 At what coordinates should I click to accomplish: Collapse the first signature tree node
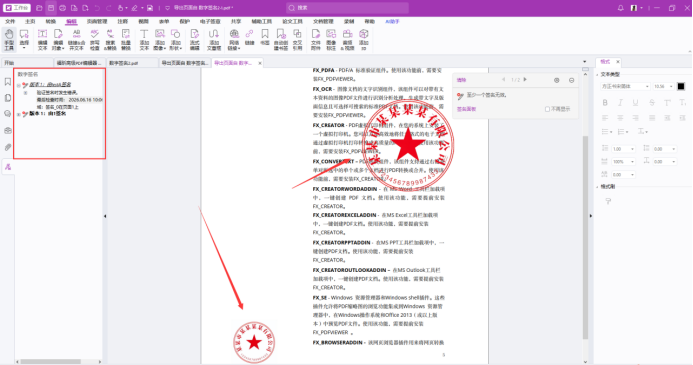[19, 85]
